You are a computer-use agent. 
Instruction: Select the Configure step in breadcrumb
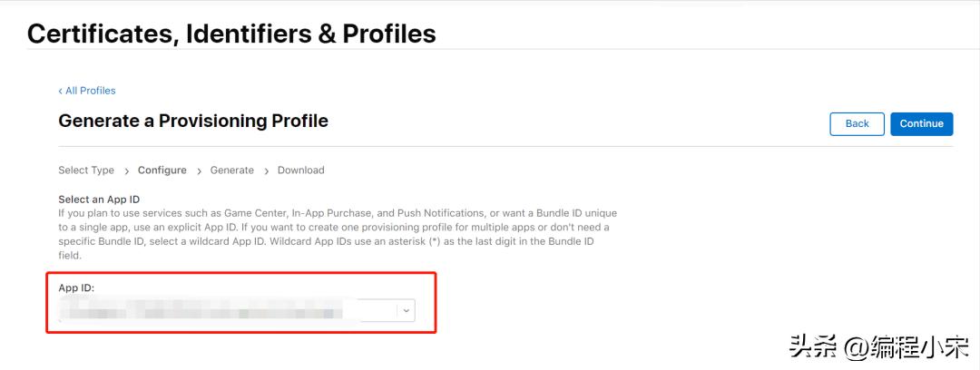162,170
